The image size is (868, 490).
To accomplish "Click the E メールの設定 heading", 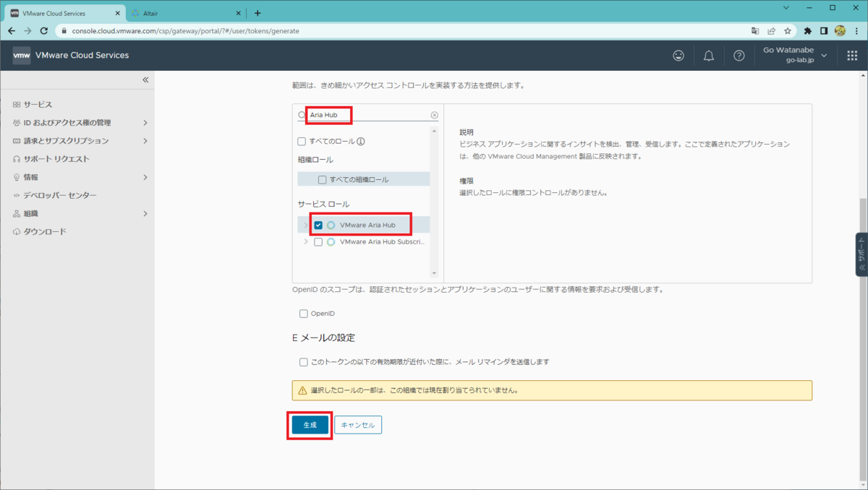I will pyautogui.click(x=323, y=338).
